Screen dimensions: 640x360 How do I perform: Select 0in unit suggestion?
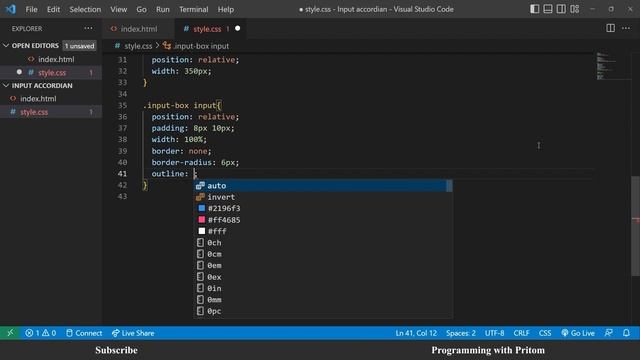[x=322, y=289]
